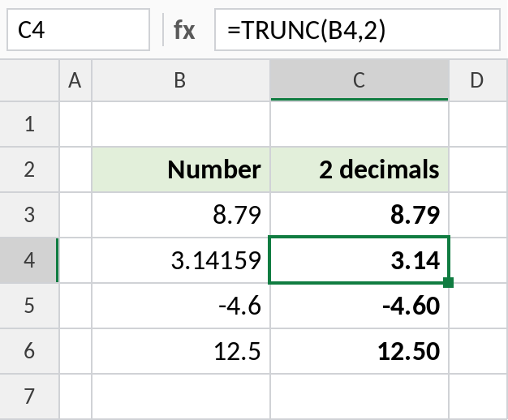
Task: Click selected cell showing 3.14
Action: [x=359, y=260]
